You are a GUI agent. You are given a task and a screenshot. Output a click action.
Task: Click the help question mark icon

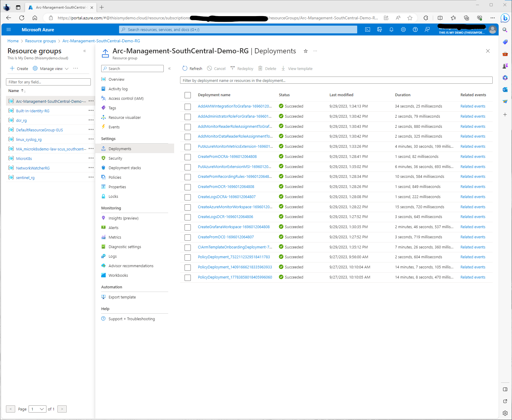[x=415, y=29]
